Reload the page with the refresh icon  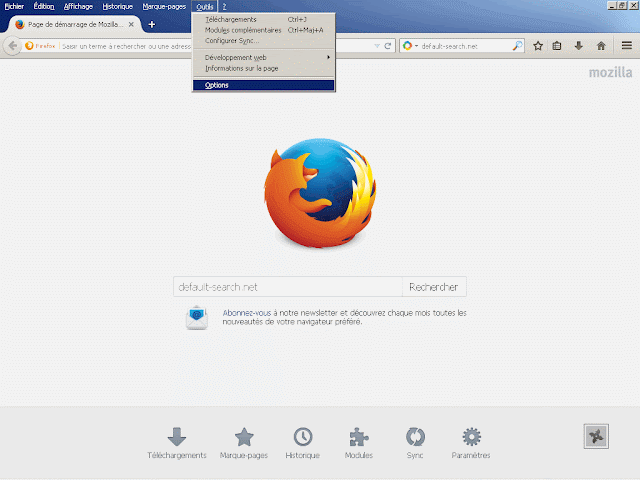click(388, 46)
